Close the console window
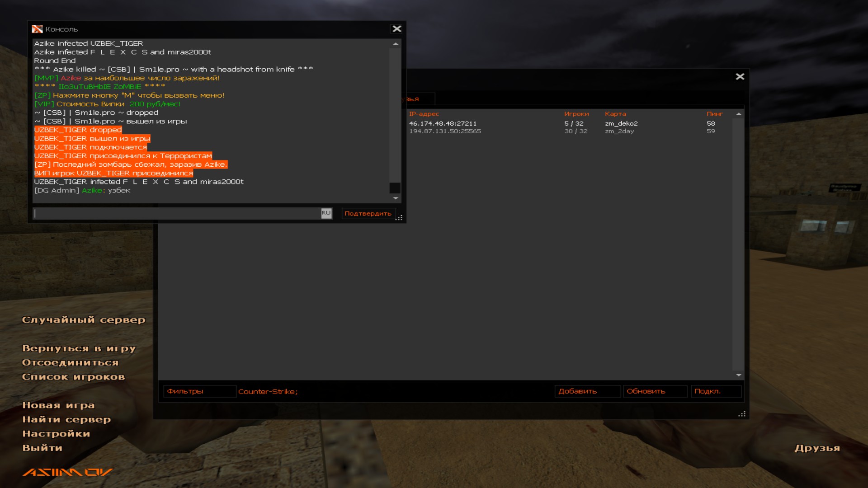This screenshot has width=868, height=488. (396, 29)
